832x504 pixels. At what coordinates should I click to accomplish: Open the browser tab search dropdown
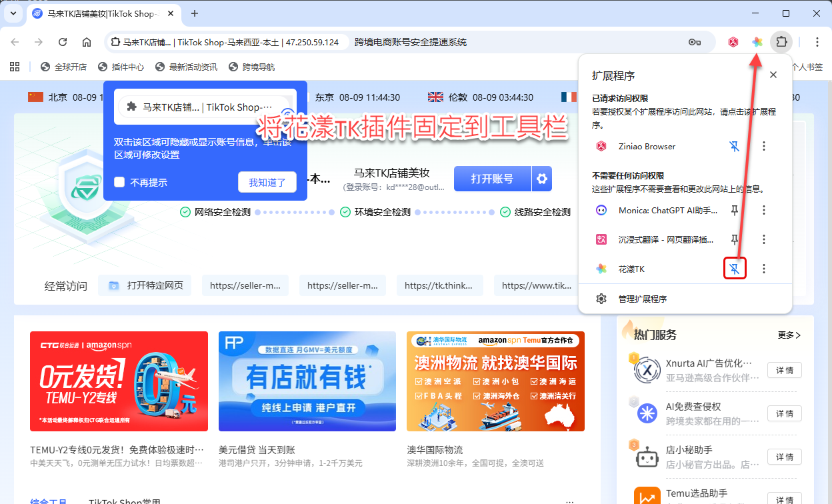[x=14, y=13]
